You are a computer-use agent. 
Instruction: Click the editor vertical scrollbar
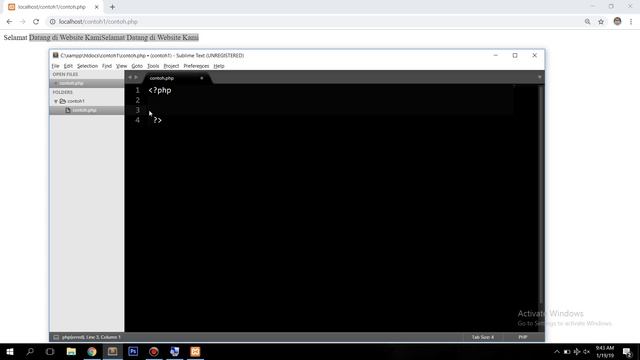(541, 194)
